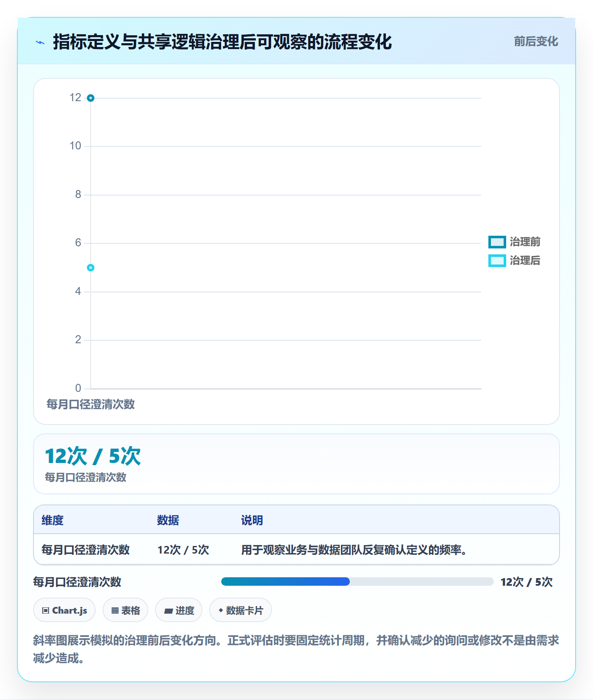Click the 每月口径澄清次数 table cell
Viewport: 593px width, 700px height.
coord(86,550)
